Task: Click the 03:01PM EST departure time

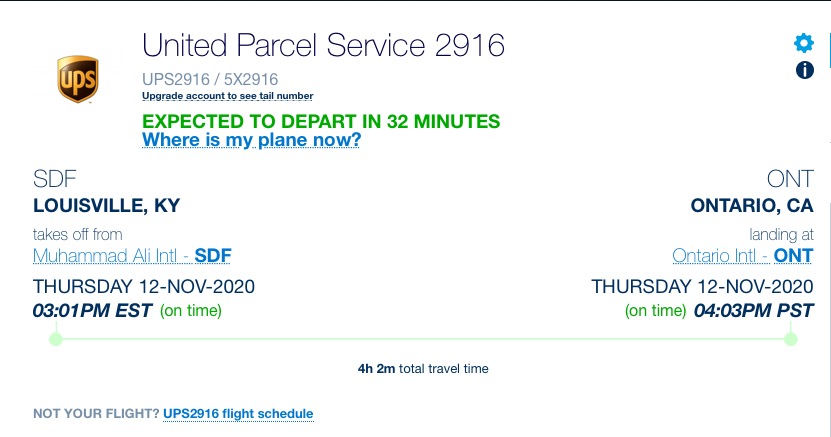Action: [92, 310]
